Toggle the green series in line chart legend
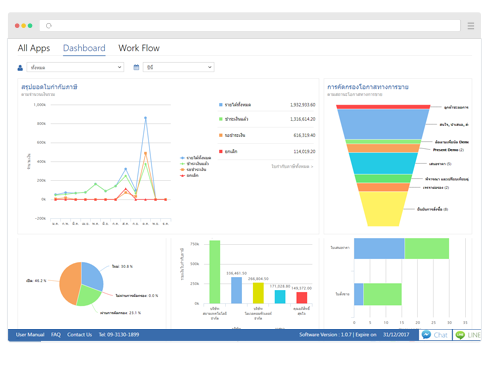Screen dimensions: 488x379 pyautogui.click(x=195, y=164)
